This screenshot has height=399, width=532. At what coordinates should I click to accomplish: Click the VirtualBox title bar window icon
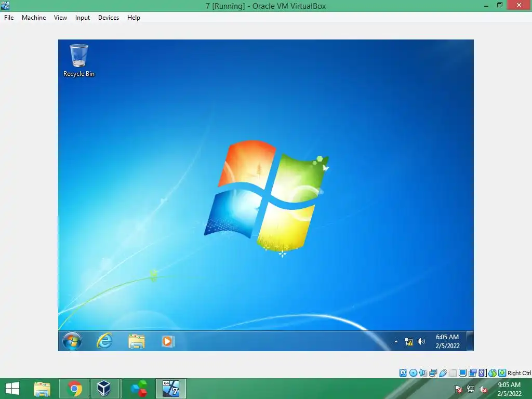(x=5, y=5)
